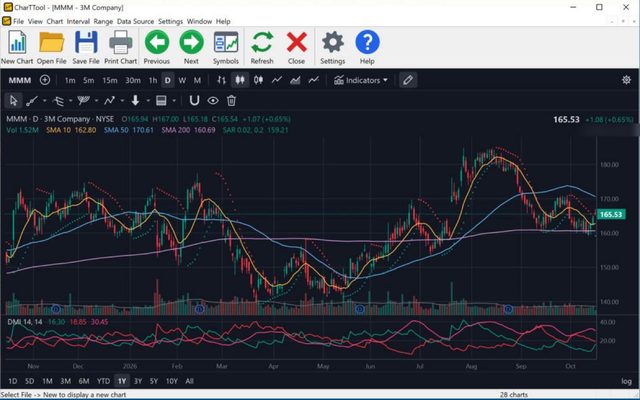This screenshot has width=640, height=400.
Task: Set range to 1D
Action: pyautogui.click(x=13, y=381)
